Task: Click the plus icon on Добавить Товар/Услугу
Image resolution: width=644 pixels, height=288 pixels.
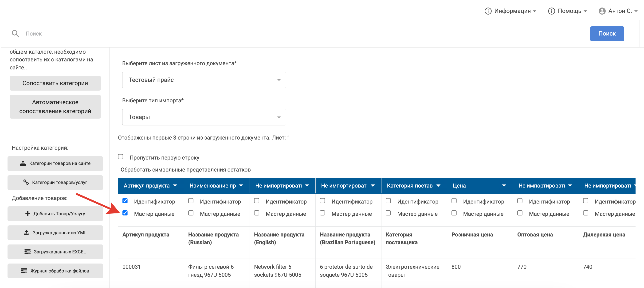Action: pyautogui.click(x=27, y=213)
